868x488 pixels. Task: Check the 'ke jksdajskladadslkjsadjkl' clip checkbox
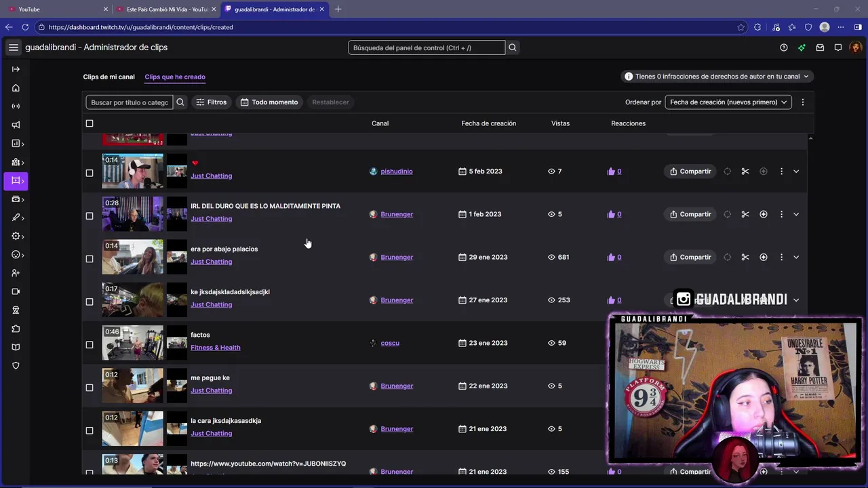point(90,302)
